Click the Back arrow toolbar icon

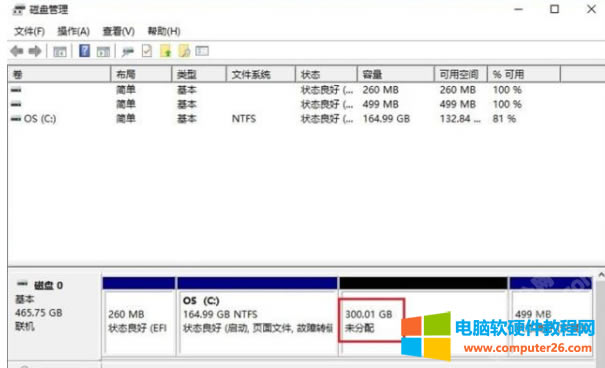[x=17, y=51]
